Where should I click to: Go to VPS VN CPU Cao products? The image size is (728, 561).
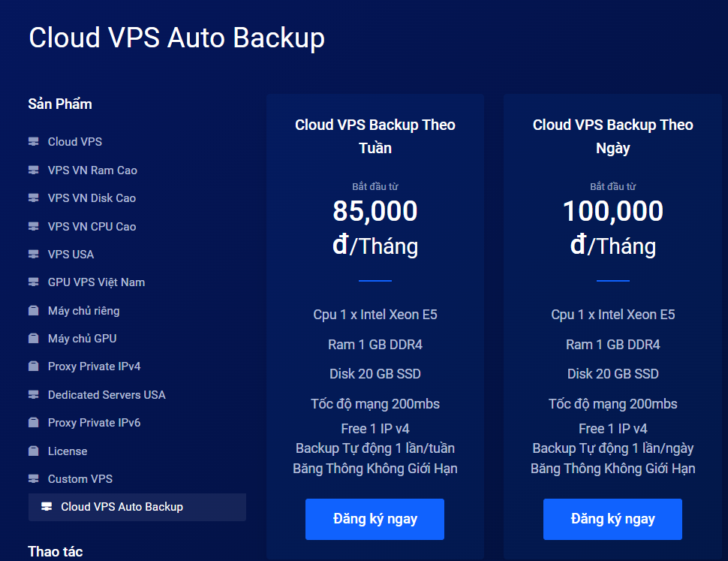coord(92,227)
